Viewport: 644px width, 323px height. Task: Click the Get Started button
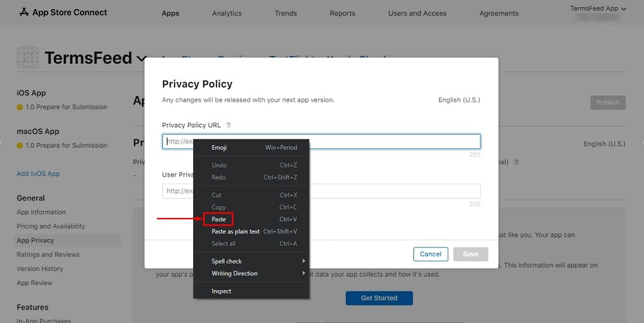pyautogui.click(x=379, y=298)
